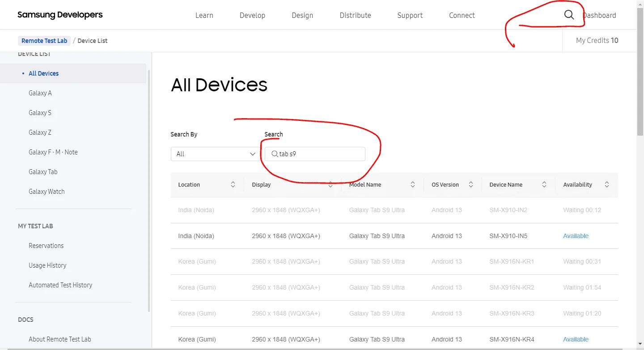The height and width of the screenshot is (350, 644).
Task: Click Available for device SM-X910-IN5
Action: click(576, 236)
